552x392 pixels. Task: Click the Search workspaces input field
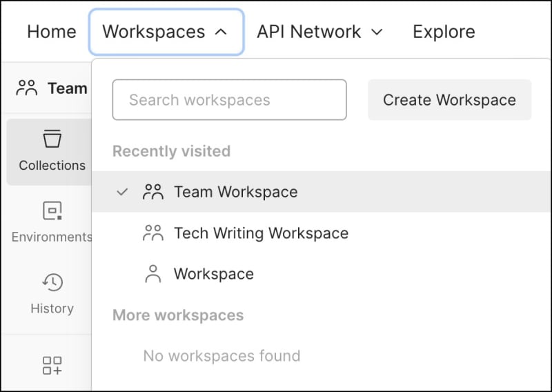(x=229, y=100)
